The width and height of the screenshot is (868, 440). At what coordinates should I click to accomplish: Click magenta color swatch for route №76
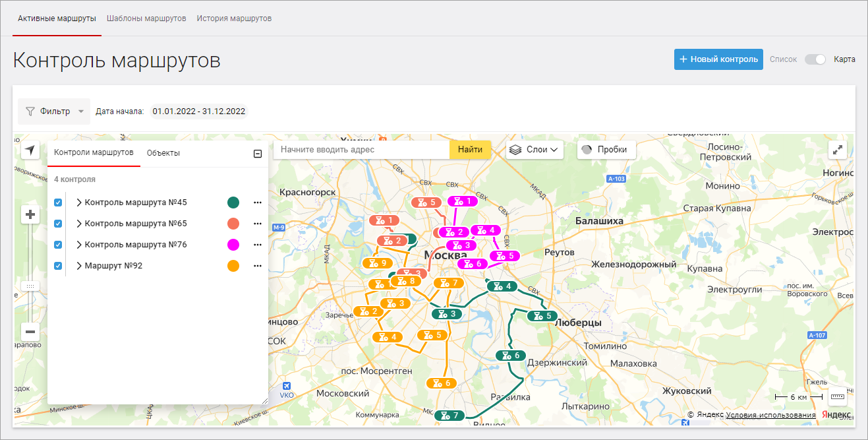click(x=233, y=245)
